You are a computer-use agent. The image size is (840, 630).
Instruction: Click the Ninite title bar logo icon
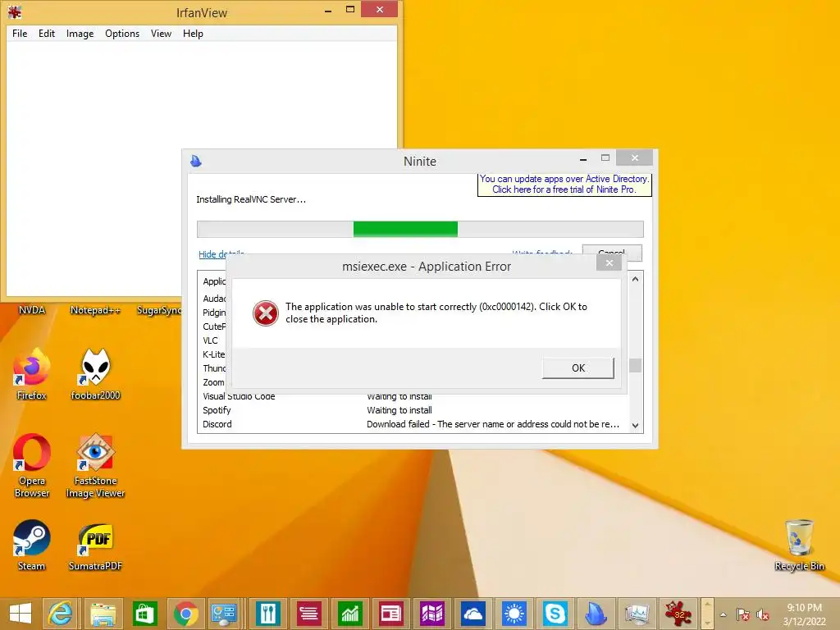click(x=196, y=161)
